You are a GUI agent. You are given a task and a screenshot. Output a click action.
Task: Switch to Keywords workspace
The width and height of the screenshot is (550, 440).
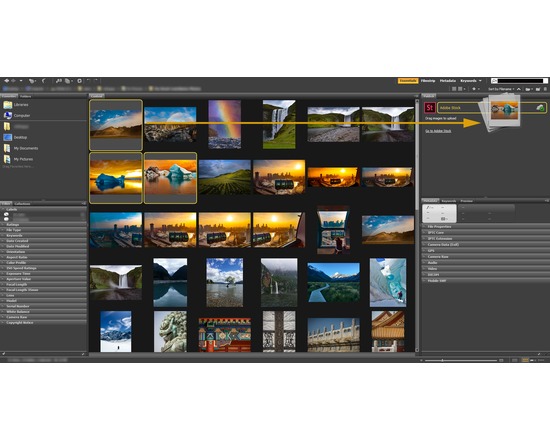click(x=468, y=81)
